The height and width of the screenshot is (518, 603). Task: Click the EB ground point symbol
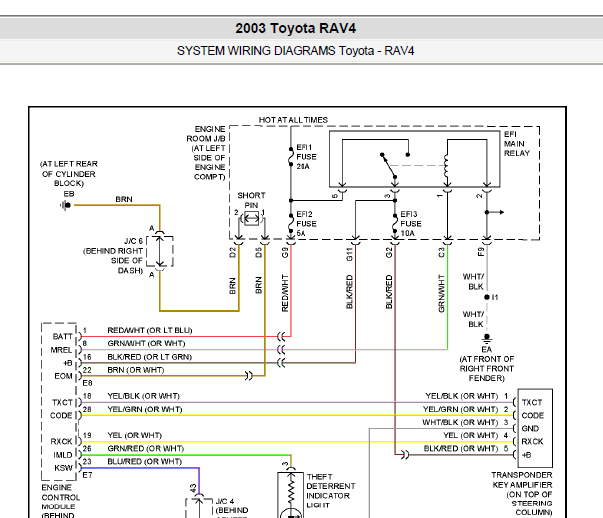pyautogui.click(x=66, y=205)
